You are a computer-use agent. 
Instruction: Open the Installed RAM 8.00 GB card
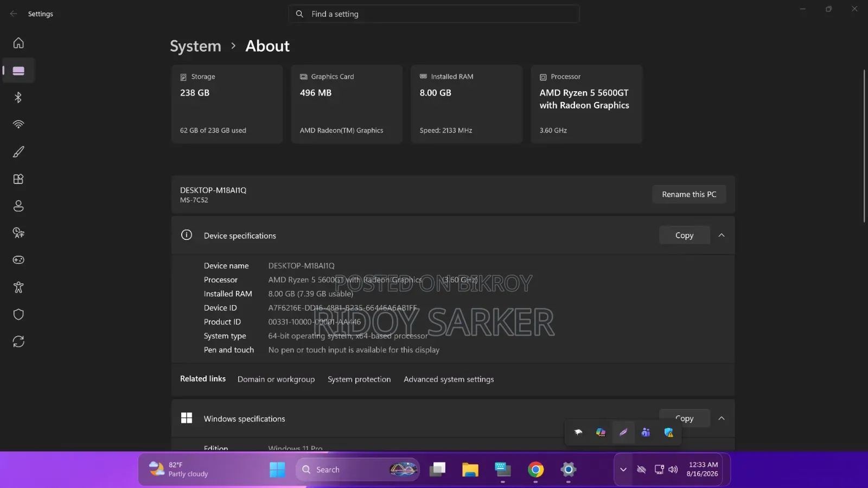tap(467, 104)
